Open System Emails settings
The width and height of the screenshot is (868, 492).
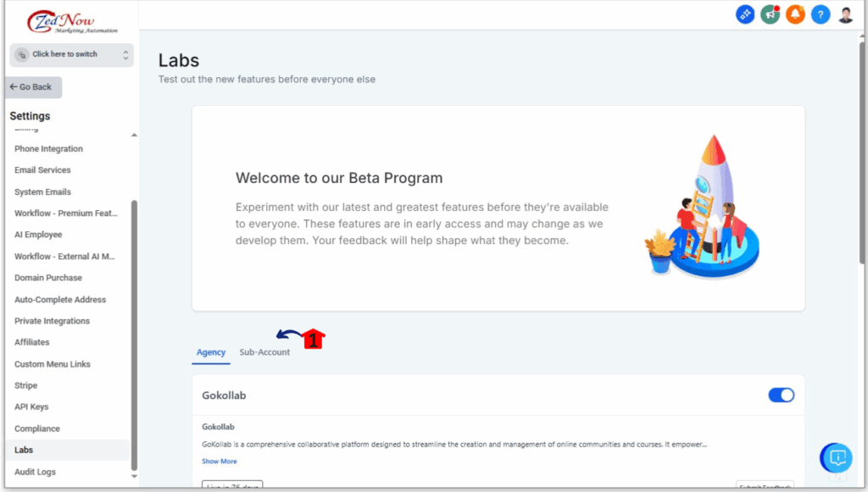click(x=42, y=192)
